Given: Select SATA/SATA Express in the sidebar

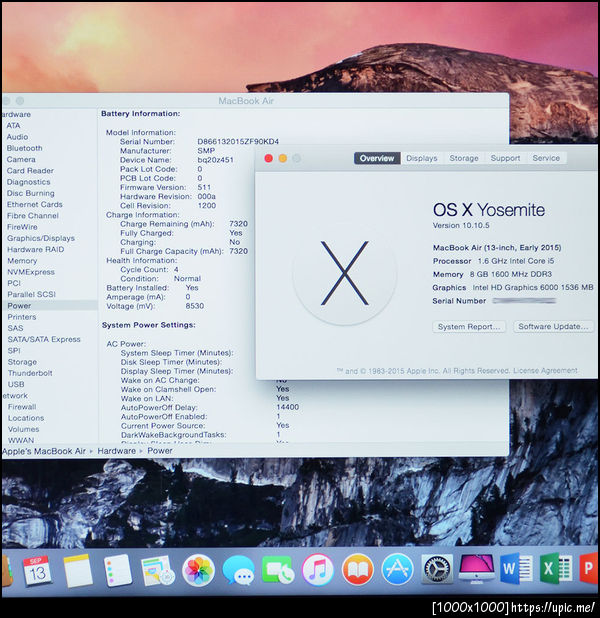Looking at the screenshot, I should tap(44, 339).
